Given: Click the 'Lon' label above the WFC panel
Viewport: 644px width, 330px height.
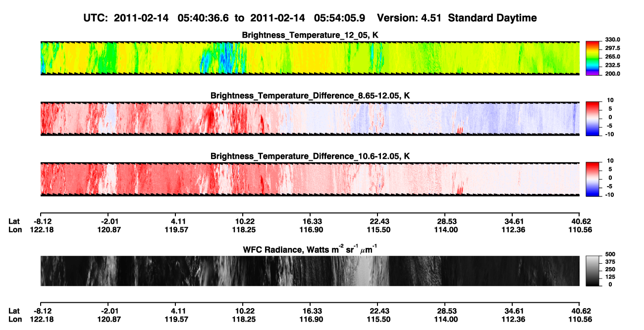Looking at the screenshot, I should tap(15, 230).
